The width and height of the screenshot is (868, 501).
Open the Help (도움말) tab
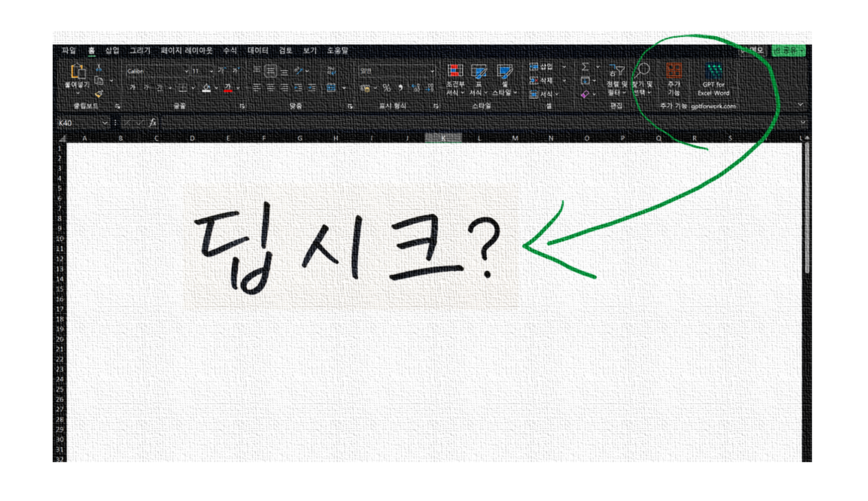(x=337, y=51)
